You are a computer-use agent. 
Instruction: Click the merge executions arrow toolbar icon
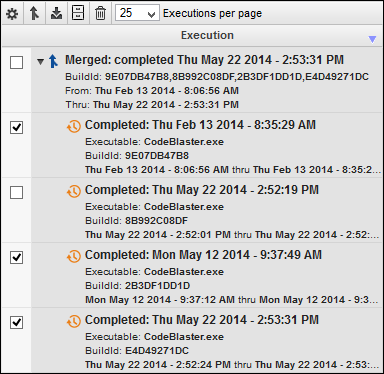(x=34, y=14)
